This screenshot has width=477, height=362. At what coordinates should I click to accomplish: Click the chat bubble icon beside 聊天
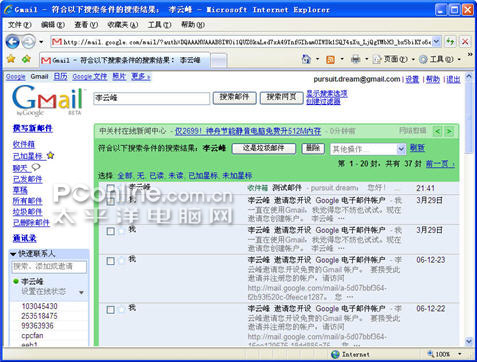pos(36,167)
